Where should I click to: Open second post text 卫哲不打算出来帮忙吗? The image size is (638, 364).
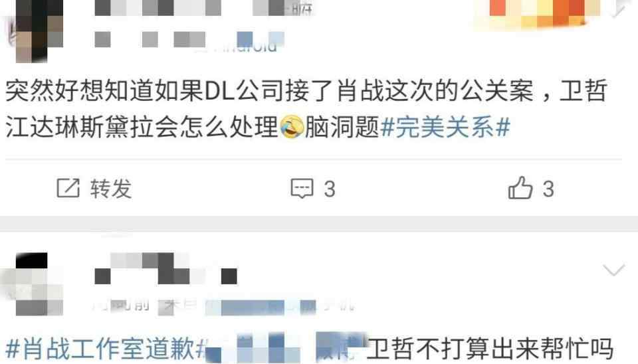click(x=490, y=349)
